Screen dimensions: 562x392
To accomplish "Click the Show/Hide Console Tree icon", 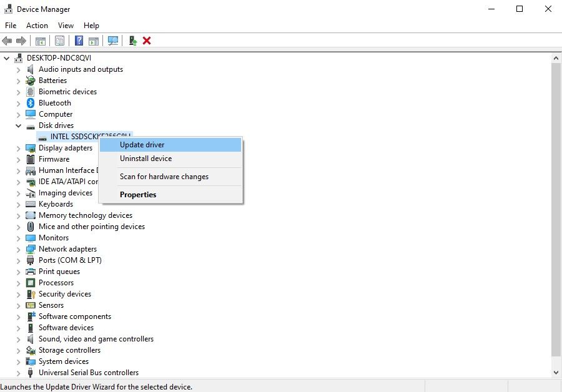I will pos(41,41).
